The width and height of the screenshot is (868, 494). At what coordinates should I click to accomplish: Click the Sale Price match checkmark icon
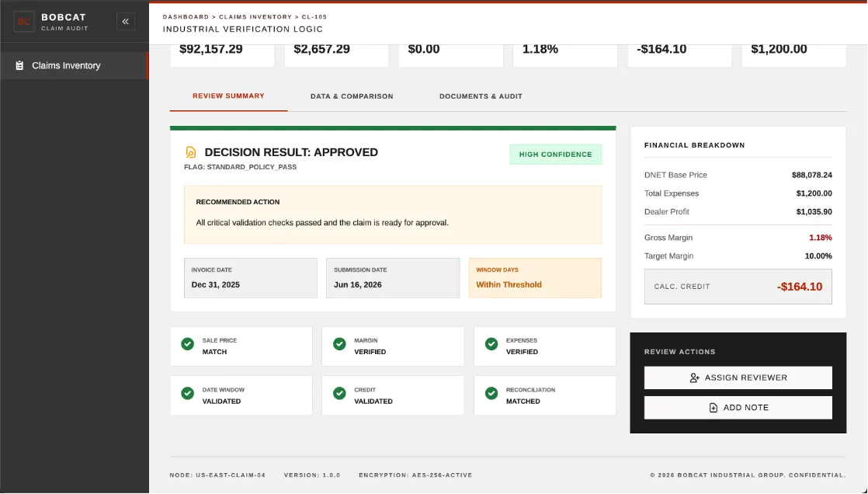pos(188,344)
